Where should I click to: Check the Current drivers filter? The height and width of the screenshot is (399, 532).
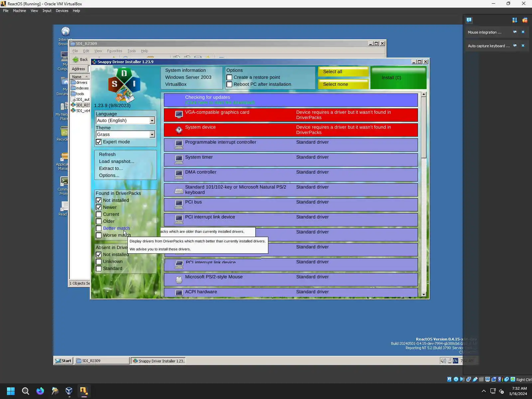click(99, 214)
